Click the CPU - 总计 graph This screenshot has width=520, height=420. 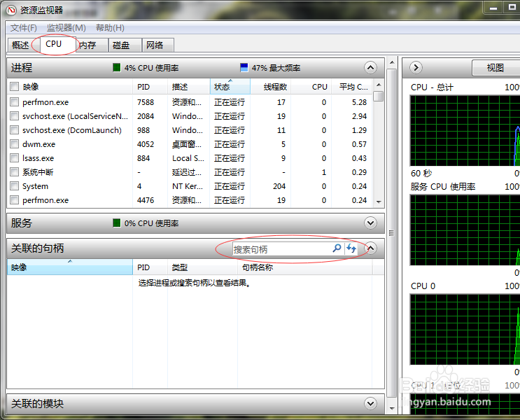pyautogui.click(x=465, y=131)
